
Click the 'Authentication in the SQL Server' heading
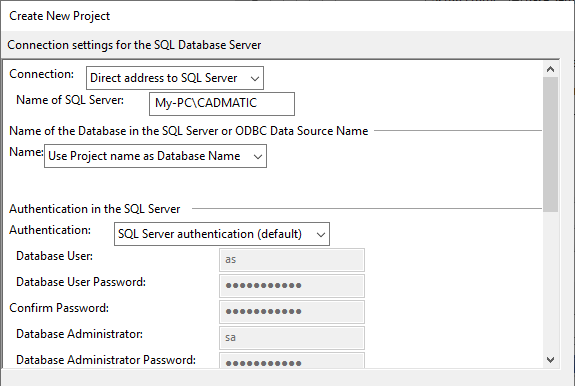(x=95, y=209)
